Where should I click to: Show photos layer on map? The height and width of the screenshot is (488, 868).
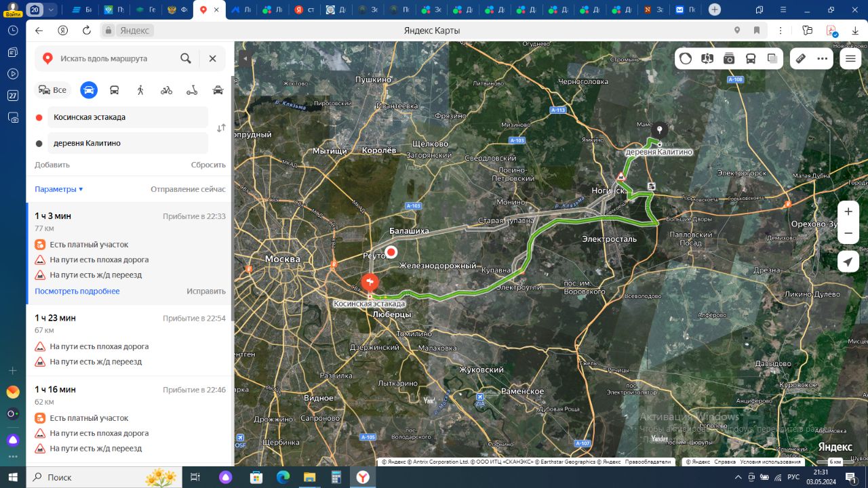tap(729, 58)
